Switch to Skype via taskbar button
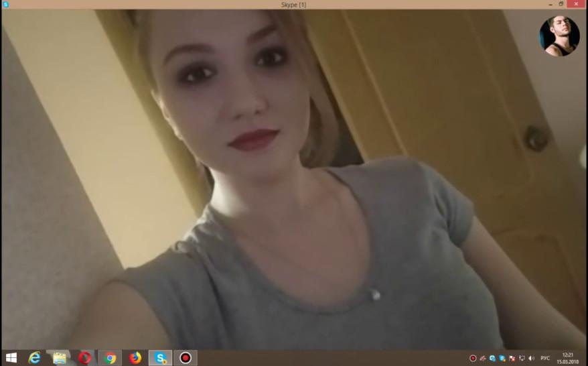The height and width of the screenshot is (366, 588). coord(161,358)
